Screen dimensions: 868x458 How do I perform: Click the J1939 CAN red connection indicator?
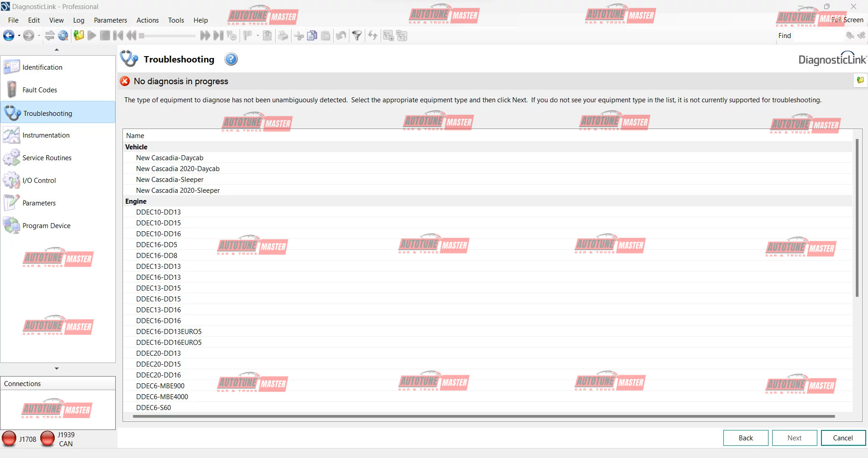click(47, 439)
